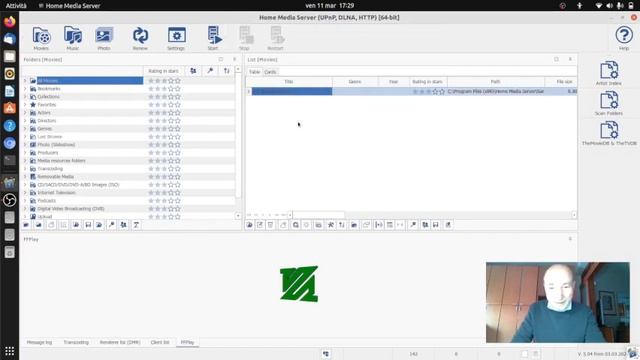Expand the Favorites tree node
Screen dimensions: 640x360
pos(25,104)
